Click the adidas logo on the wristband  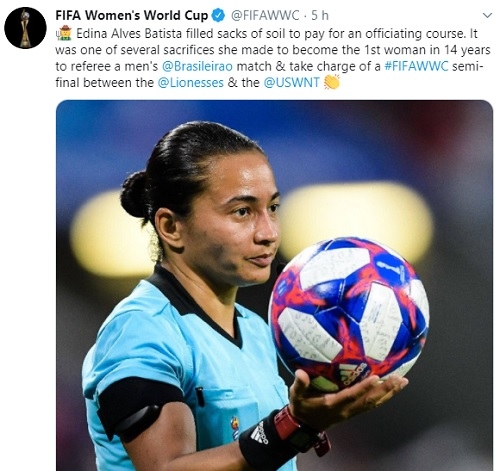click(260, 432)
